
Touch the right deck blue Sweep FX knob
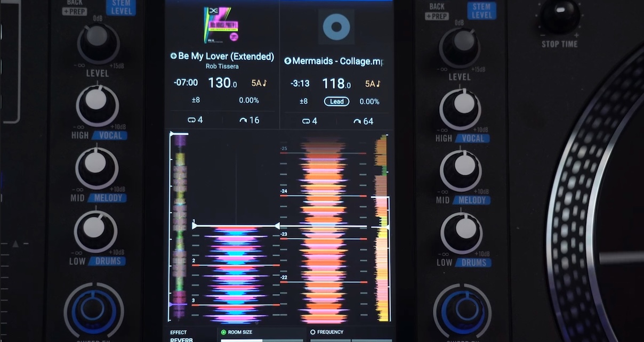463,312
